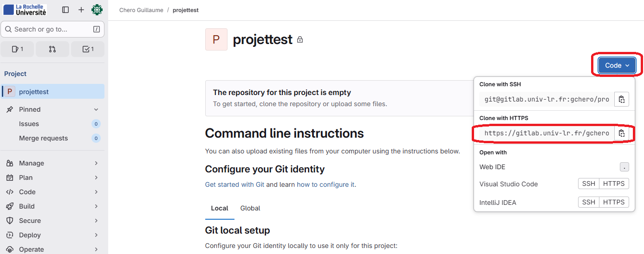Image resolution: width=644 pixels, height=254 pixels.
Task: Open assigned issues counter icon
Action: [17, 49]
